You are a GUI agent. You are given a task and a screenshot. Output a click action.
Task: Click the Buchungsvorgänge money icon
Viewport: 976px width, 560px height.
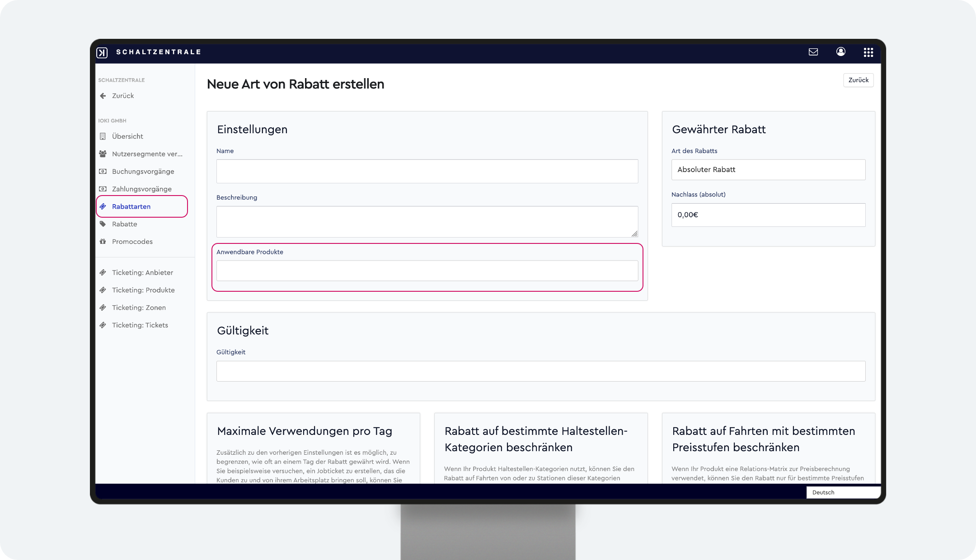coord(103,172)
